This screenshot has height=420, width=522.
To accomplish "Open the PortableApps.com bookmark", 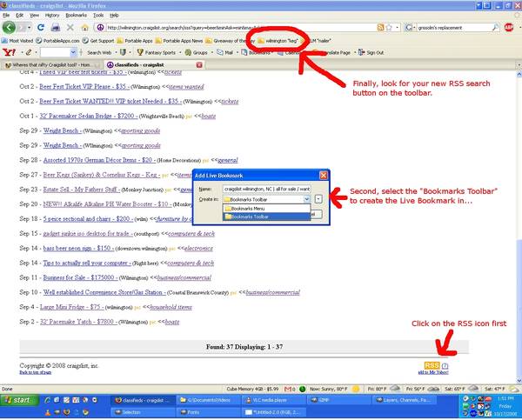I will [57, 41].
